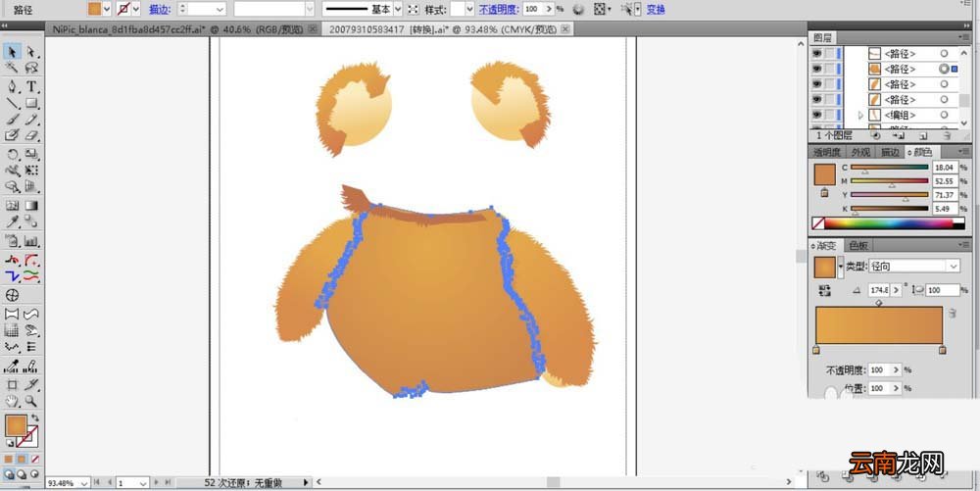The height and width of the screenshot is (491, 980).
Task: Select the Eraser tool
Action: click(x=31, y=135)
